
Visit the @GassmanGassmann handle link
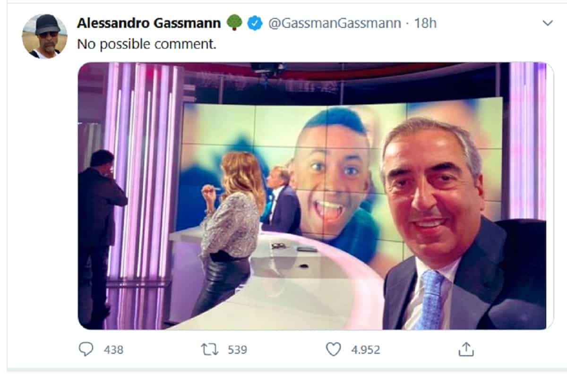[x=335, y=23]
